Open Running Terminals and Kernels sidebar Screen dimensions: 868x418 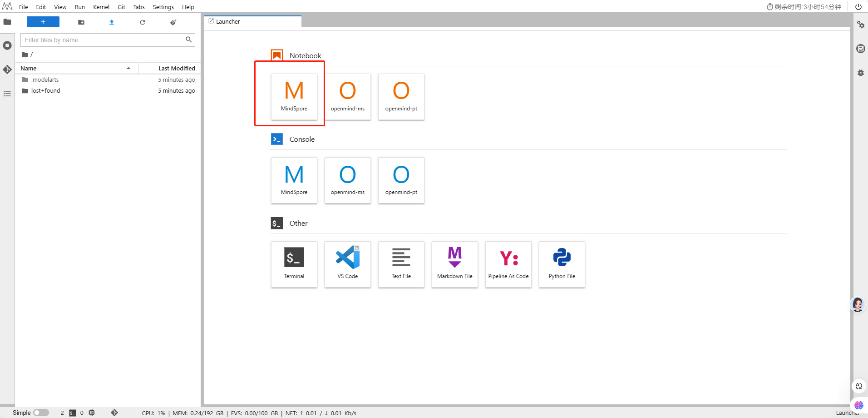[x=7, y=45]
